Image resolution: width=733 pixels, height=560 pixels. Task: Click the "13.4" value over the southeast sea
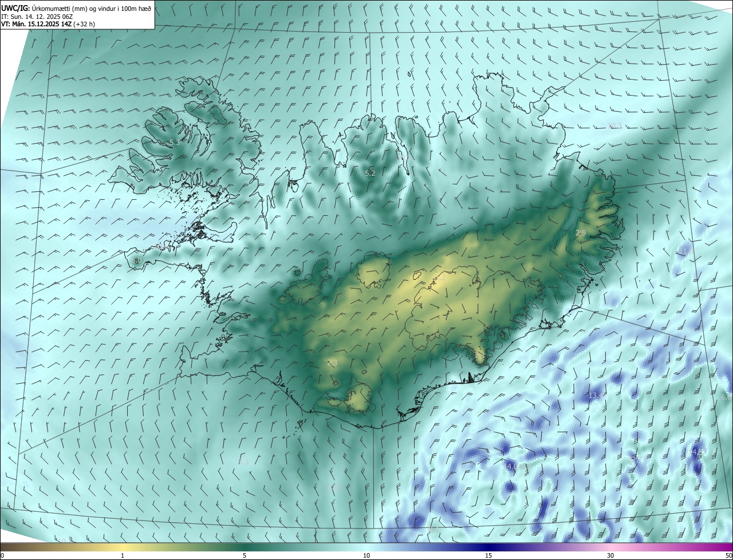595,396
